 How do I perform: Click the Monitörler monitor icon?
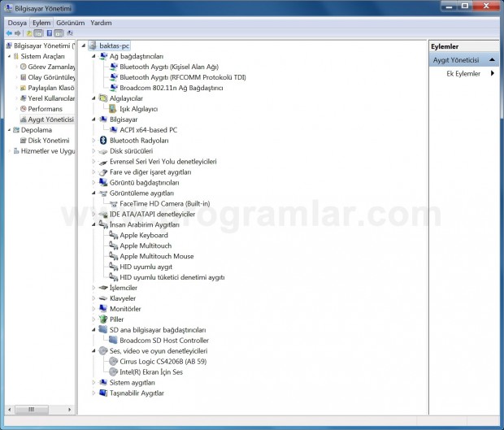tap(103, 309)
